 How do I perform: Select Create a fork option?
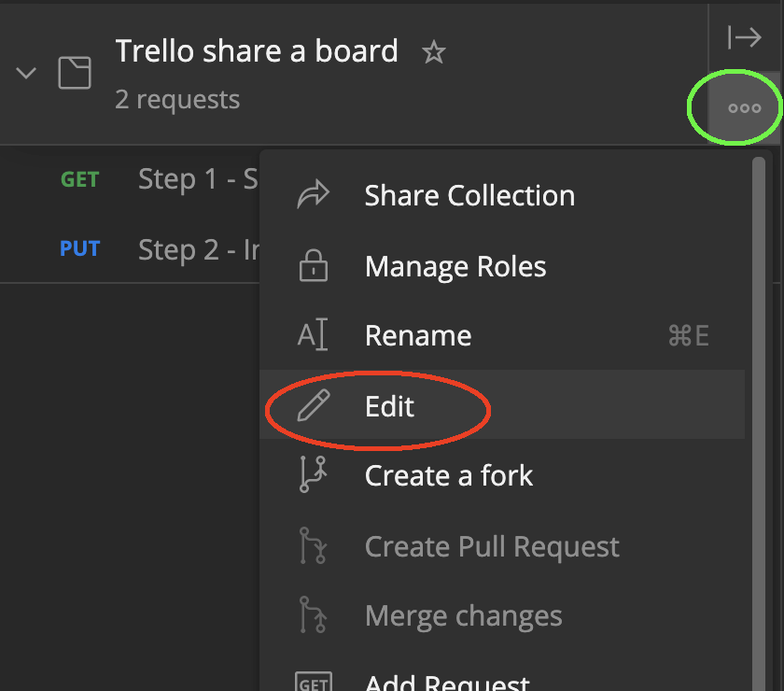(x=502, y=475)
